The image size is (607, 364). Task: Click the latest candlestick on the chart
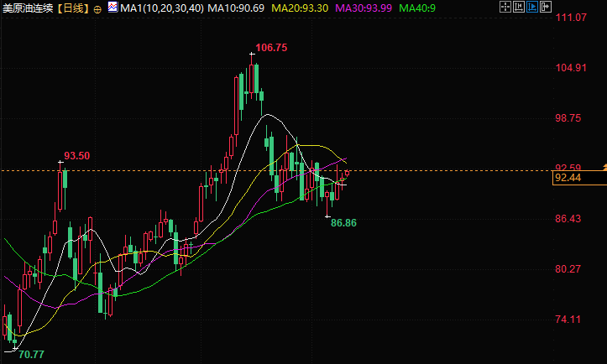tap(348, 173)
